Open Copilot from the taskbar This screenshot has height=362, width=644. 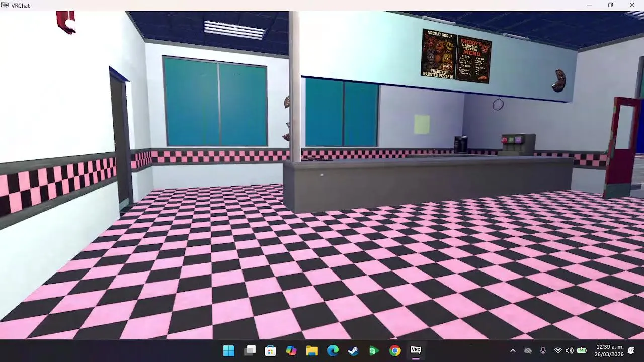(291, 350)
